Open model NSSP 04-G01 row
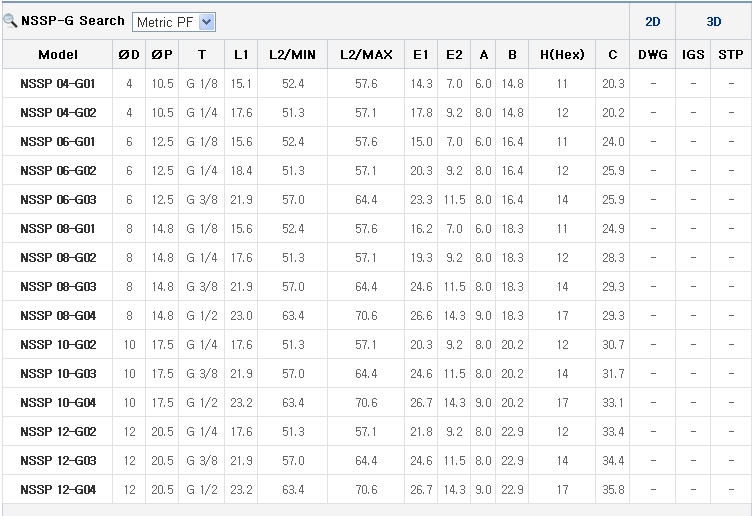The image size is (754, 516). point(58,84)
